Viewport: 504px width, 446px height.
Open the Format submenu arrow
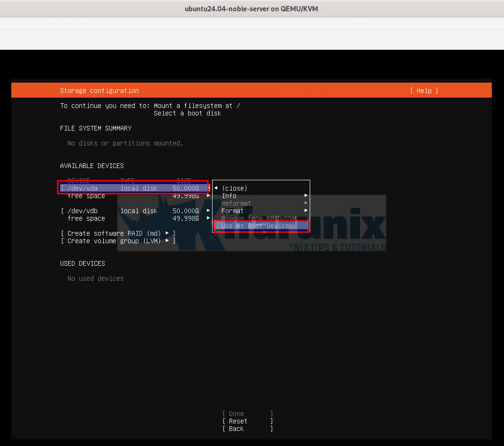(x=306, y=210)
